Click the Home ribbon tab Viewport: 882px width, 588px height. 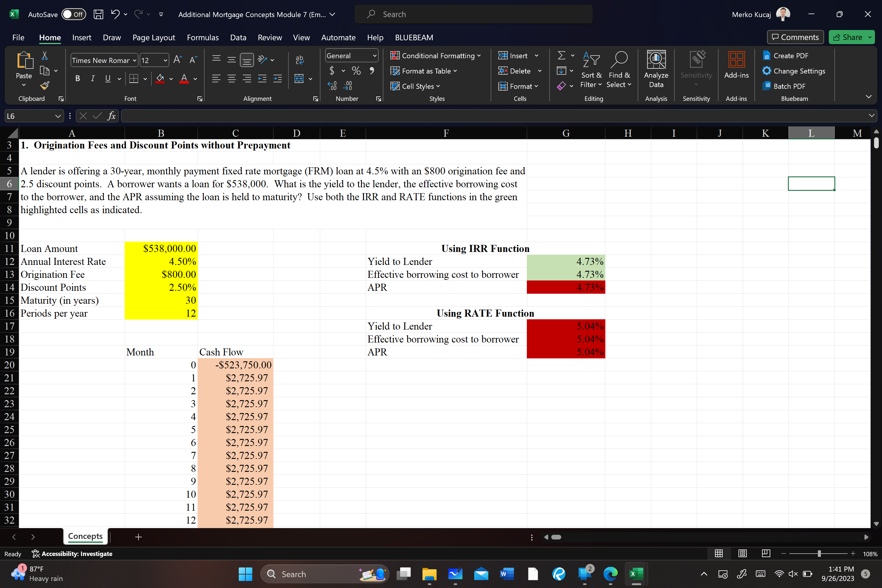coord(50,37)
